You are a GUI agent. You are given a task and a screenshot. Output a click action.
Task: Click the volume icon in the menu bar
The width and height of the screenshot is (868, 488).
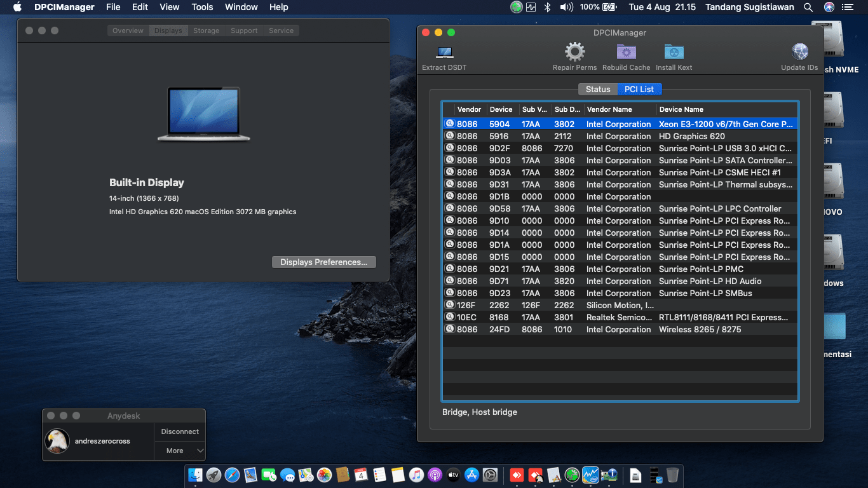point(566,7)
